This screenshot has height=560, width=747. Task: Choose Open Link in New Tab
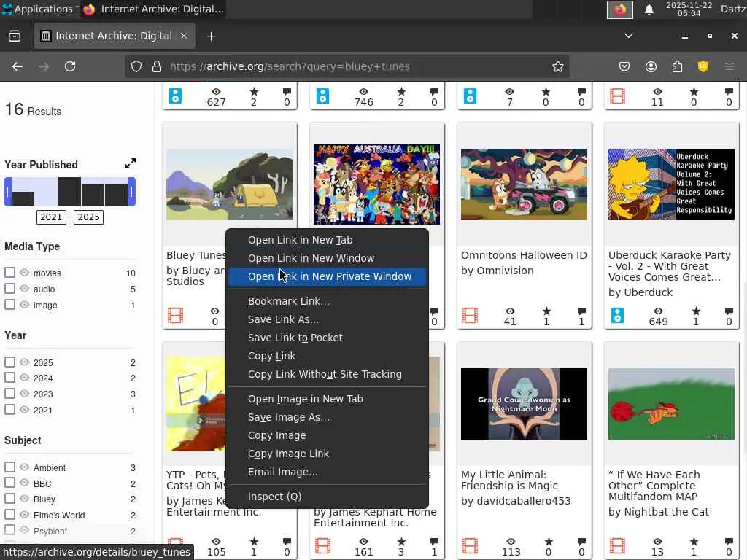(x=327, y=240)
